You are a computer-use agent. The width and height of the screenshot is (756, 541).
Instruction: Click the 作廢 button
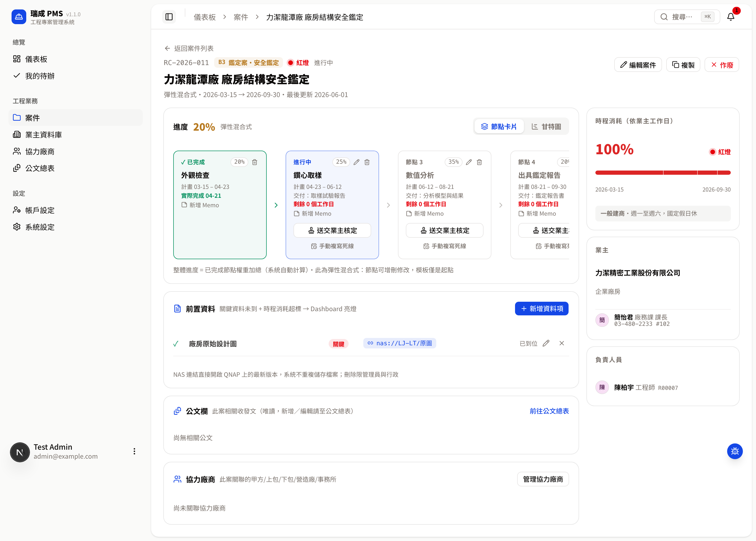point(722,65)
